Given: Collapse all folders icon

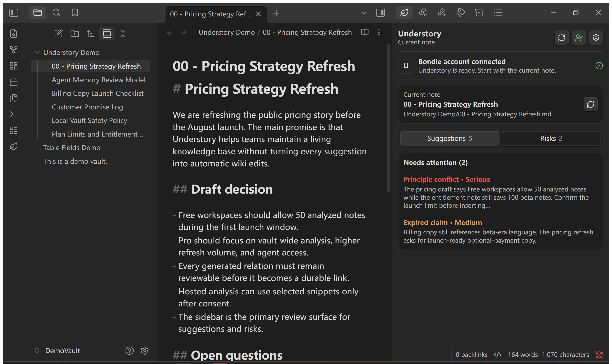Looking at the screenshot, I should (123, 34).
